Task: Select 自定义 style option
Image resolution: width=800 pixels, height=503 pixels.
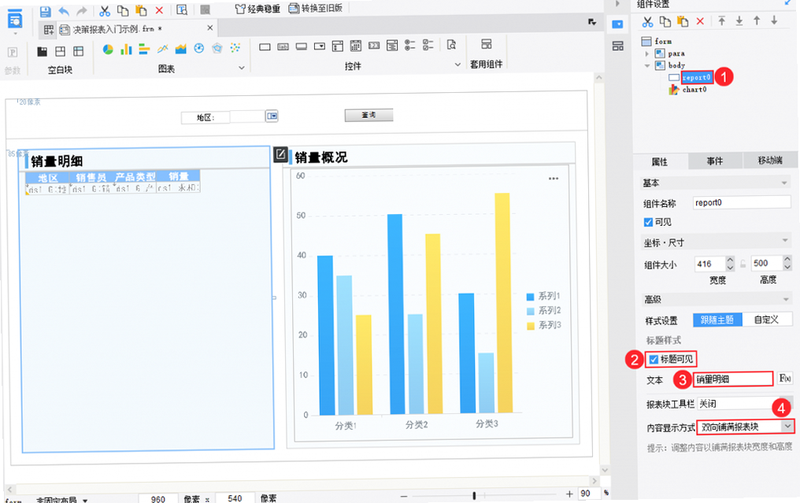Action: coord(766,320)
